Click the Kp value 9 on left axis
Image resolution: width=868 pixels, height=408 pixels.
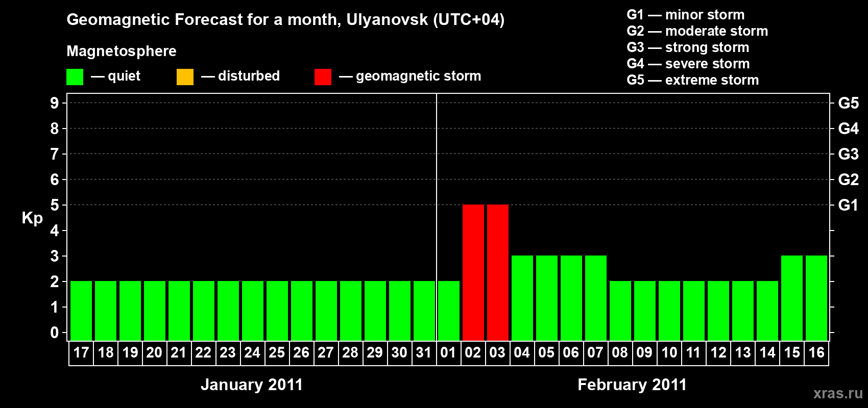[55, 103]
